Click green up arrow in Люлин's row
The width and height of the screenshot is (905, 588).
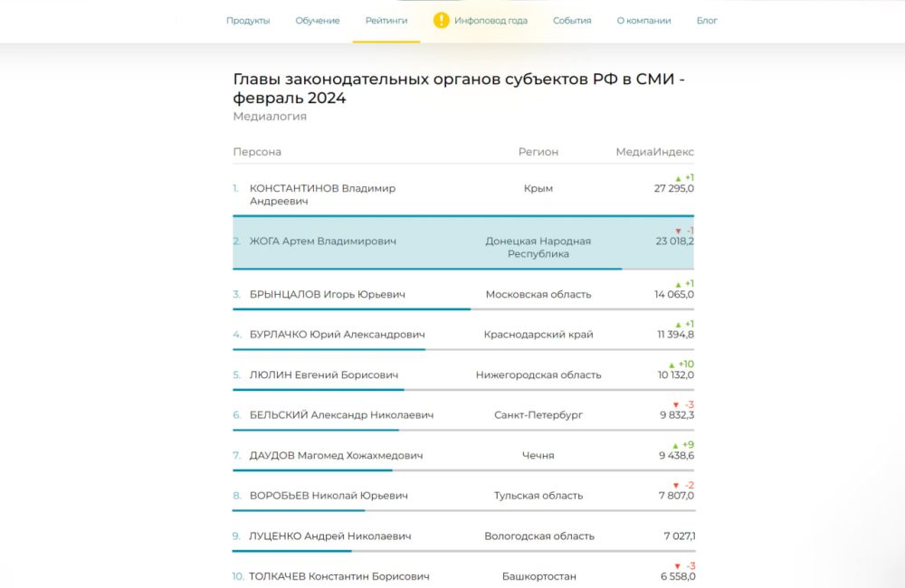tap(672, 365)
